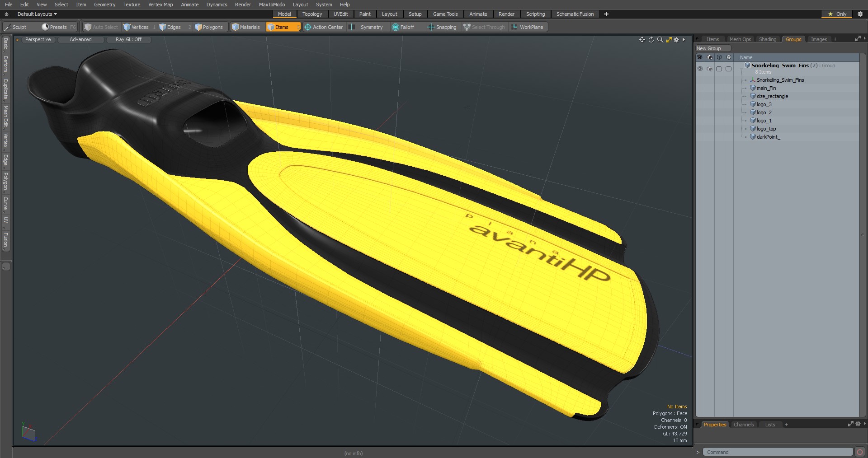Screen dimensions: 868x458
Task: Open the MaxToModo menu
Action: point(272,5)
